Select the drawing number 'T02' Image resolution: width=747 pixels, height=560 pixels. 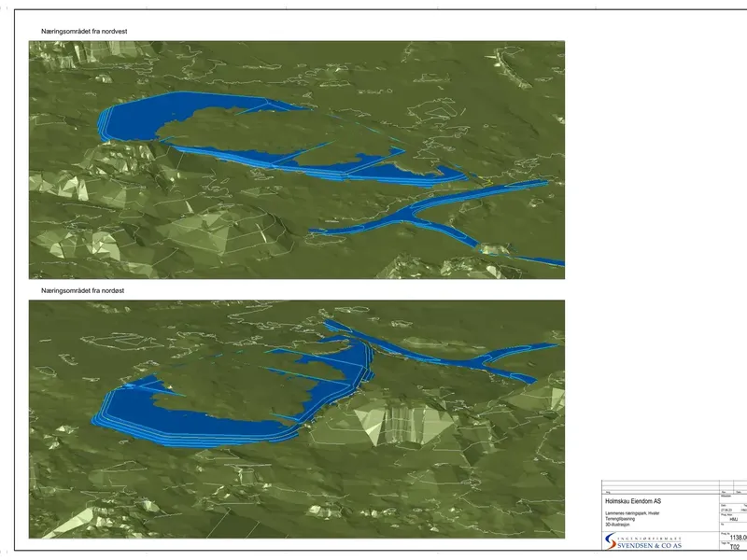(735, 547)
